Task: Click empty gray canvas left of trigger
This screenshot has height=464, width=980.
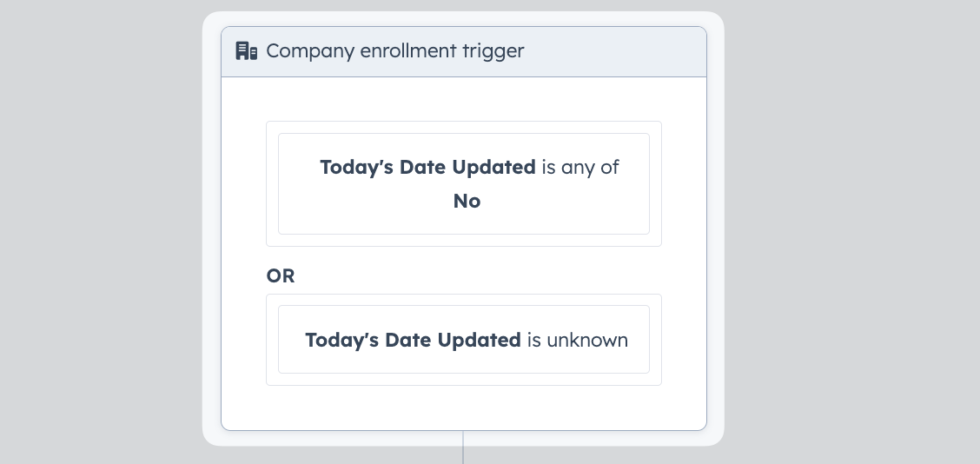Action: (100, 231)
